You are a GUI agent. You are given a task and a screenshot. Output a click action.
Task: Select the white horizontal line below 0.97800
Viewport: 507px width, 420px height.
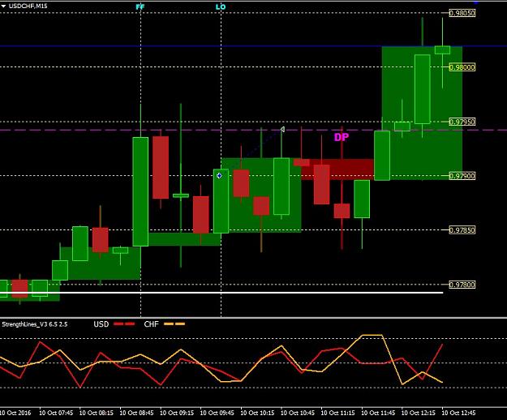pos(221,293)
